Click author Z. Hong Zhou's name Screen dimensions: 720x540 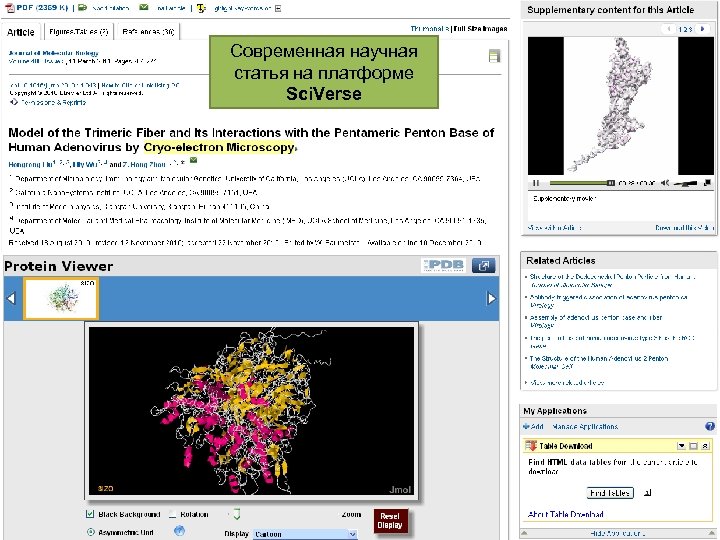[144, 164]
